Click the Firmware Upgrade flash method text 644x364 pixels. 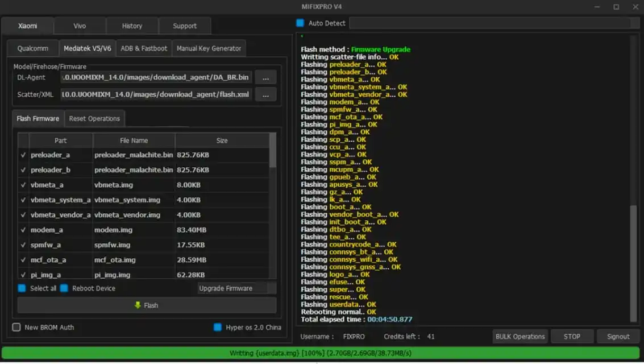380,49
